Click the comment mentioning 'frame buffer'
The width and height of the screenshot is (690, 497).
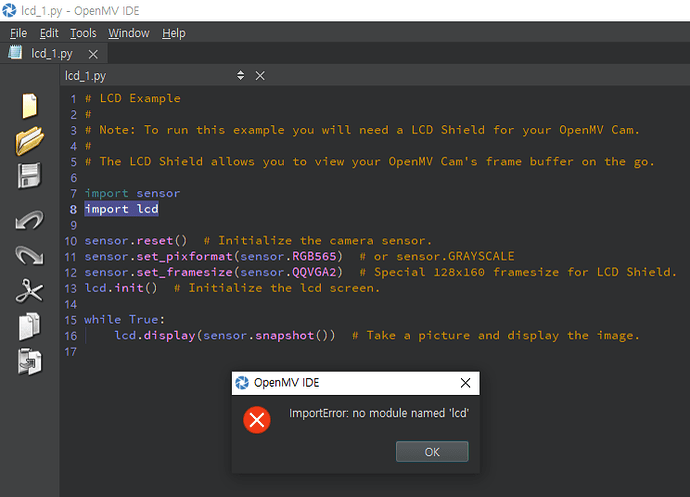pos(370,162)
